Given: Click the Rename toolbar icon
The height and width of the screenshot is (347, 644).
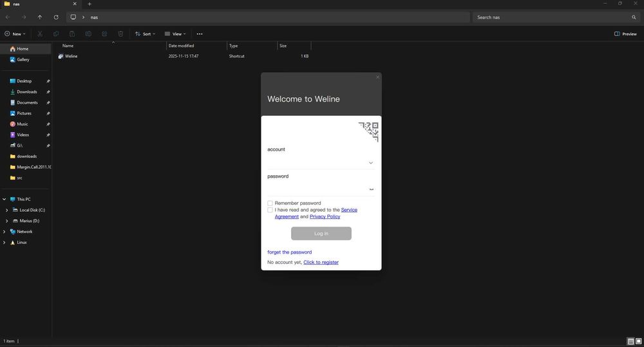Looking at the screenshot, I should click(x=88, y=34).
